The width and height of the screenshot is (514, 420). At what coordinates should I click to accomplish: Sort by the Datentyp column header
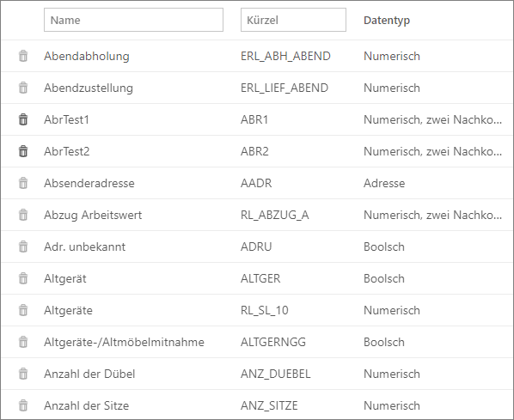387,21
